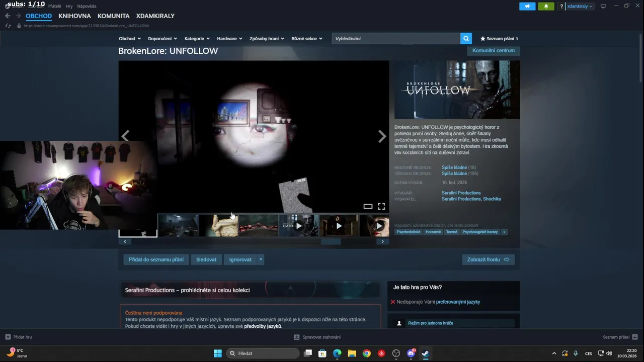Open Discord from taskbar
The width and height of the screenshot is (644, 362).
(x=411, y=353)
